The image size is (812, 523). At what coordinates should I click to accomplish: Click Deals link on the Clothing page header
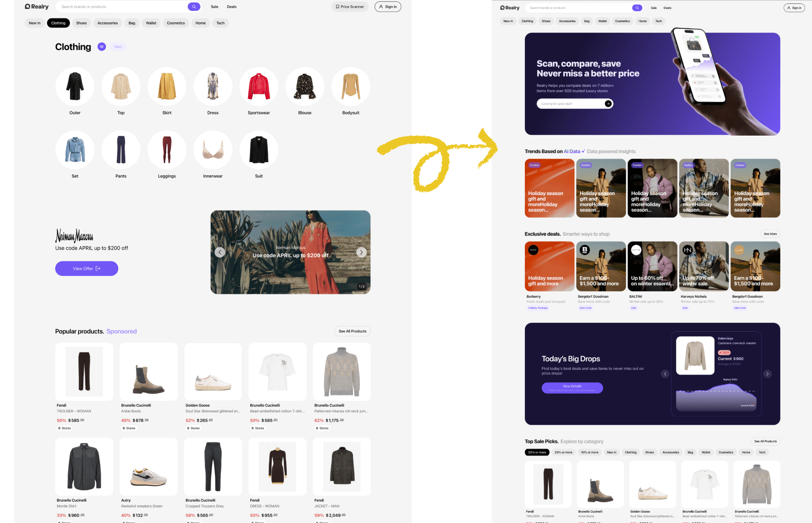coord(231,7)
